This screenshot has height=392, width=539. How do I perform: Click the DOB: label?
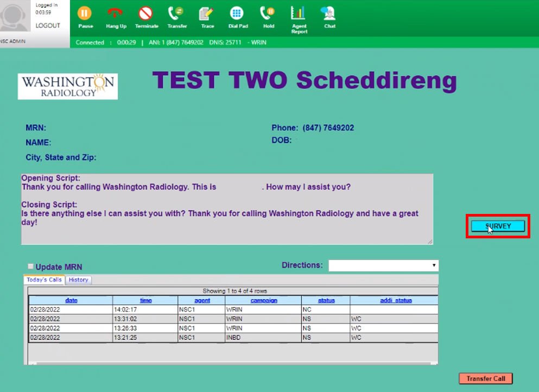click(x=282, y=140)
